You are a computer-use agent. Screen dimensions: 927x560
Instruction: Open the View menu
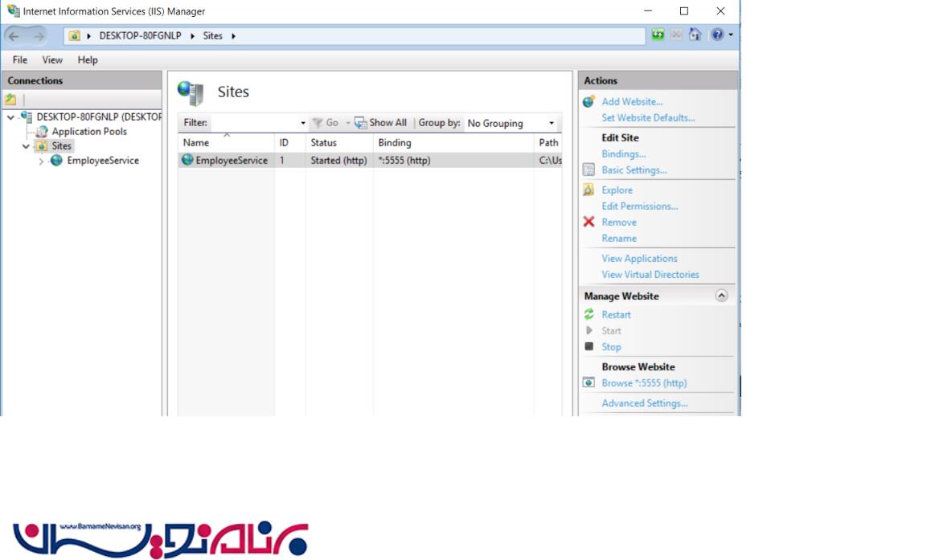click(x=52, y=59)
